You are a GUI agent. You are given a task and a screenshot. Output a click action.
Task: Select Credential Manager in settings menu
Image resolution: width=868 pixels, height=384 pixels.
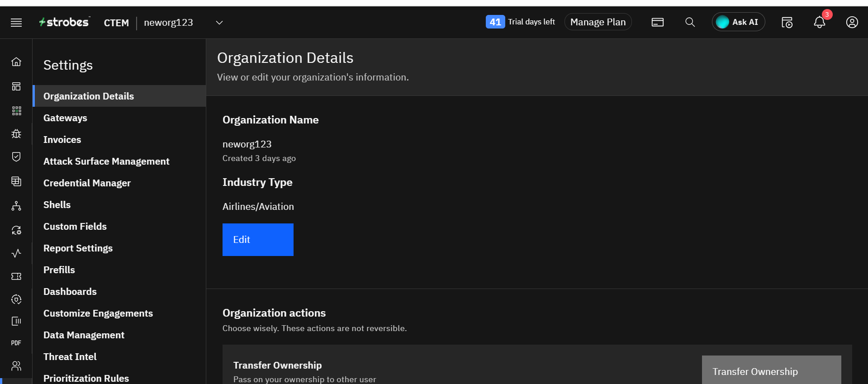tap(87, 183)
